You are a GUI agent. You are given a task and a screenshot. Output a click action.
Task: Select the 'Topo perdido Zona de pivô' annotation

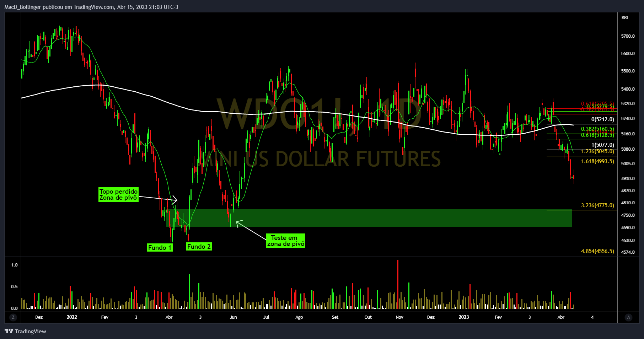[x=118, y=195]
